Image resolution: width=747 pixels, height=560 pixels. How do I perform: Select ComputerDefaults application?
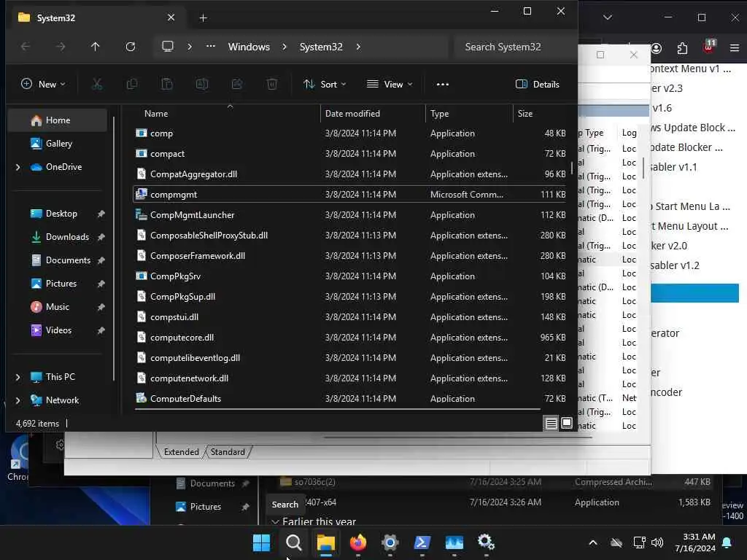click(x=350, y=399)
